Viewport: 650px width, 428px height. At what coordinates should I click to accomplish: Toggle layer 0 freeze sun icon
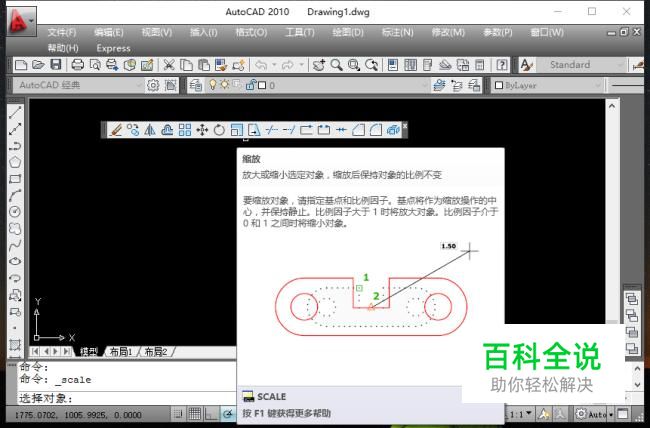point(224,85)
